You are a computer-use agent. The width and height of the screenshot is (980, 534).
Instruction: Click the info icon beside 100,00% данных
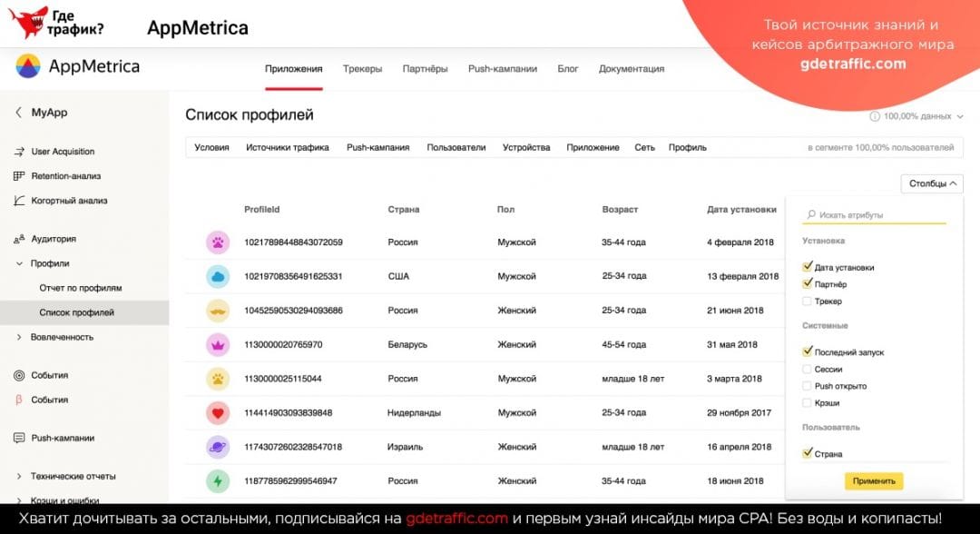875,116
